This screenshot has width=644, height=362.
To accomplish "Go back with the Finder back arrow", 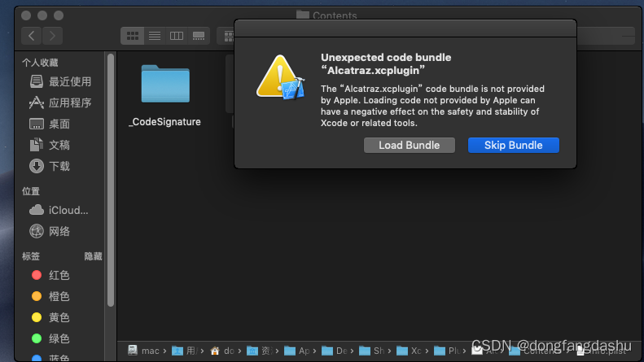I will [x=32, y=36].
